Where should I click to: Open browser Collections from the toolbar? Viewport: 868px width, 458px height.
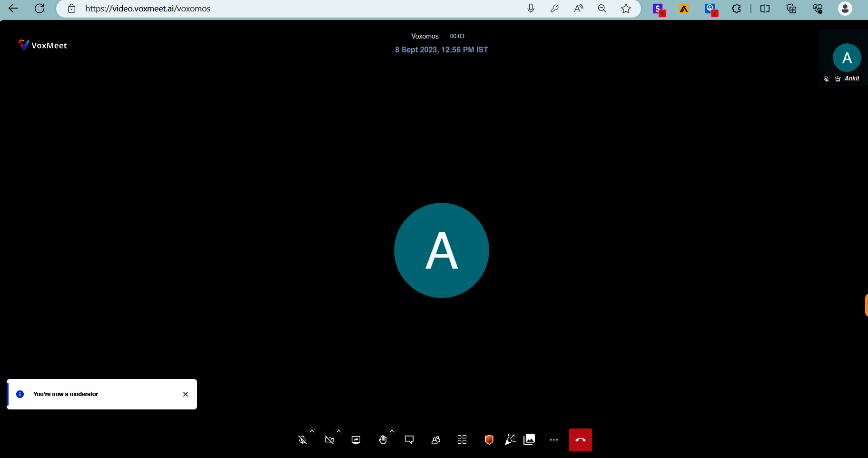coord(791,8)
